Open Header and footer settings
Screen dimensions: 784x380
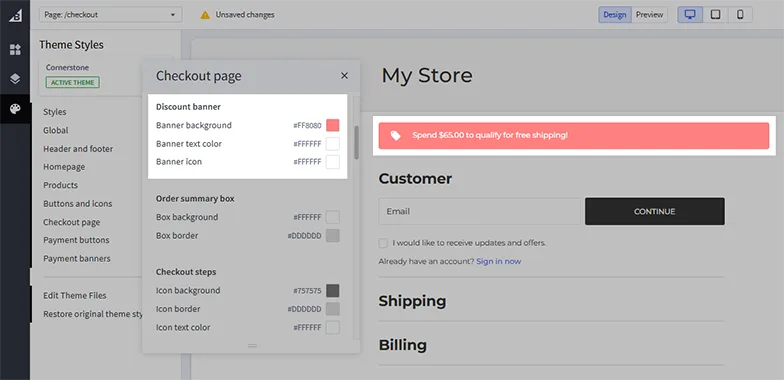[x=78, y=148]
